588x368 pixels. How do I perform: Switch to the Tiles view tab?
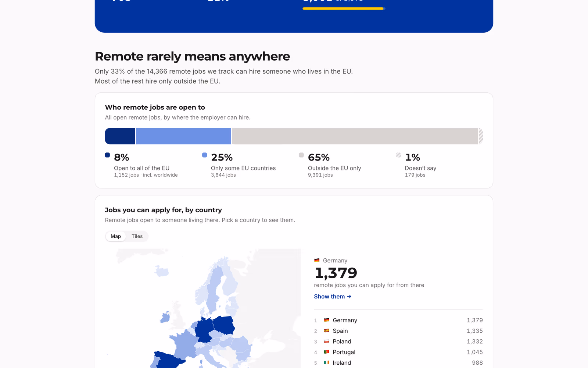pos(137,236)
